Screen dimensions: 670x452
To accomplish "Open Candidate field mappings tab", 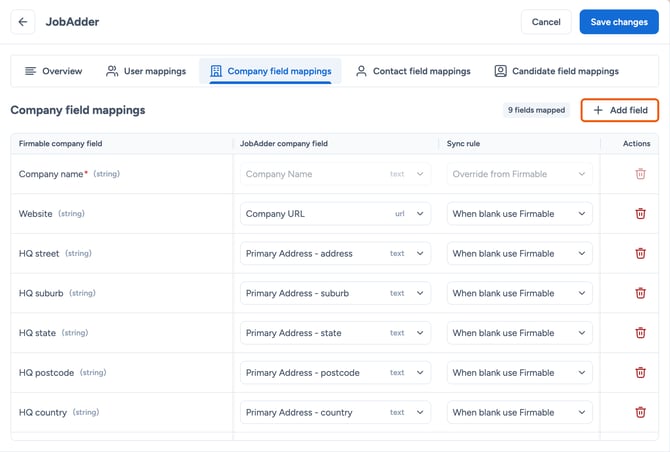I will point(557,71).
